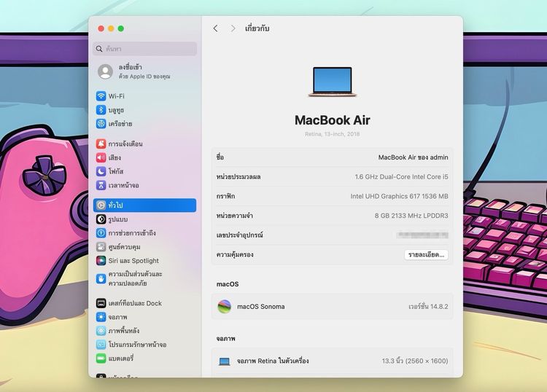Image resolution: width=547 pixels, height=392 pixels.
Task: Click the Bluetooth (บลูทูธ) icon
Action: (101, 110)
